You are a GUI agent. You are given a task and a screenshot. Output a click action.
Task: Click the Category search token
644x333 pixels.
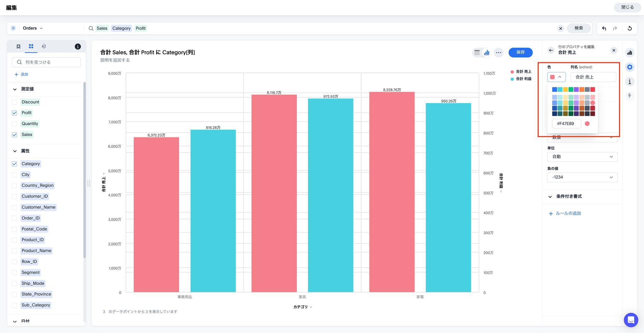point(121,28)
